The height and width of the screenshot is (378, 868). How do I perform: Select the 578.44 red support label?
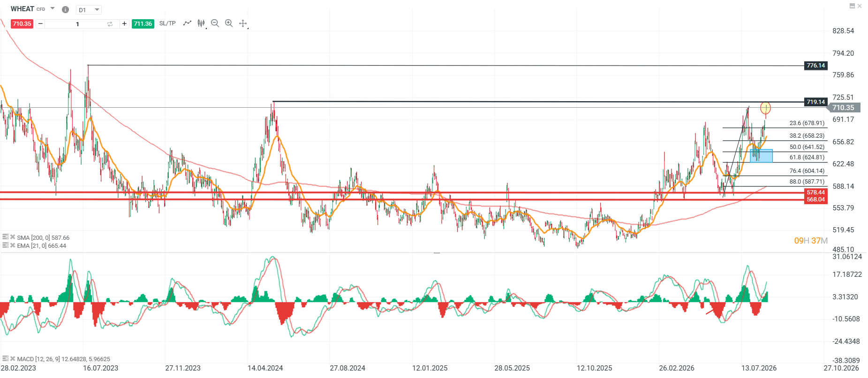coord(816,193)
